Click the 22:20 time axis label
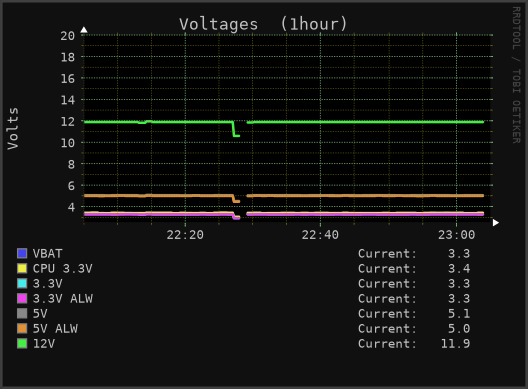The width and height of the screenshot is (528, 389). (185, 235)
